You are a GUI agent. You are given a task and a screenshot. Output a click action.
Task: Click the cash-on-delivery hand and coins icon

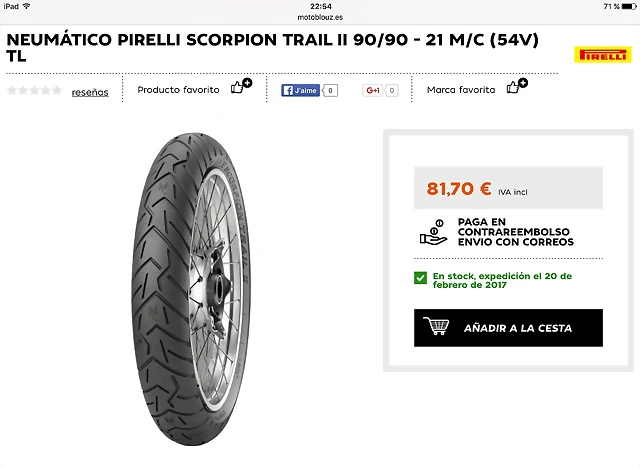(433, 232)
